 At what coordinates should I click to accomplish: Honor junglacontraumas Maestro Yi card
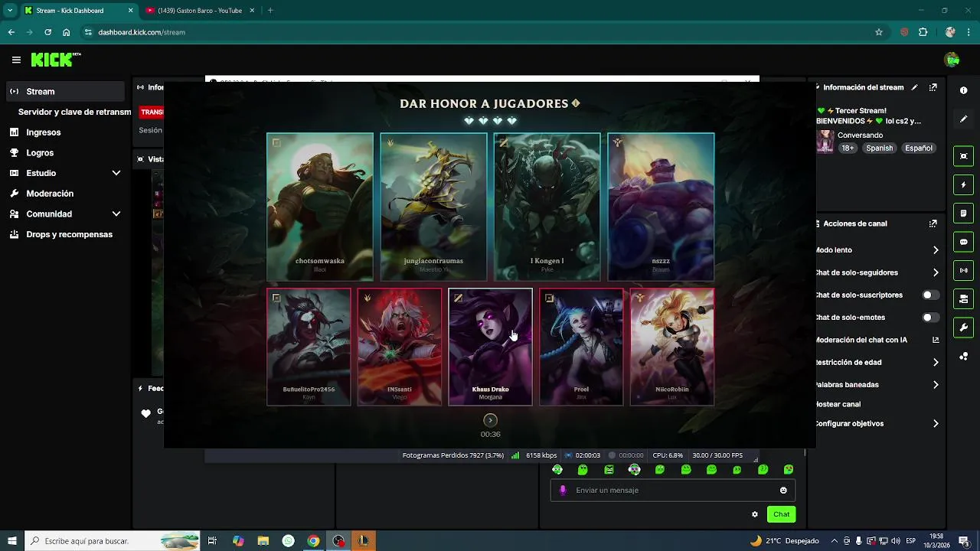pyautogui.click(x=433, y=207)
